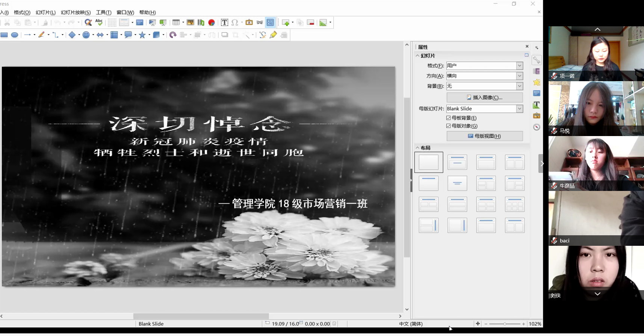Screen dimensions: 644x336
Task: Click the 母版视图 button
Action: tap(484, 136)
